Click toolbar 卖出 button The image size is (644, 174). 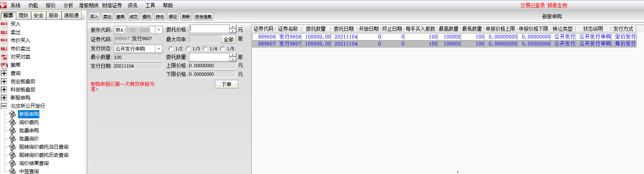pyautogui.click(x=107, y=17)
